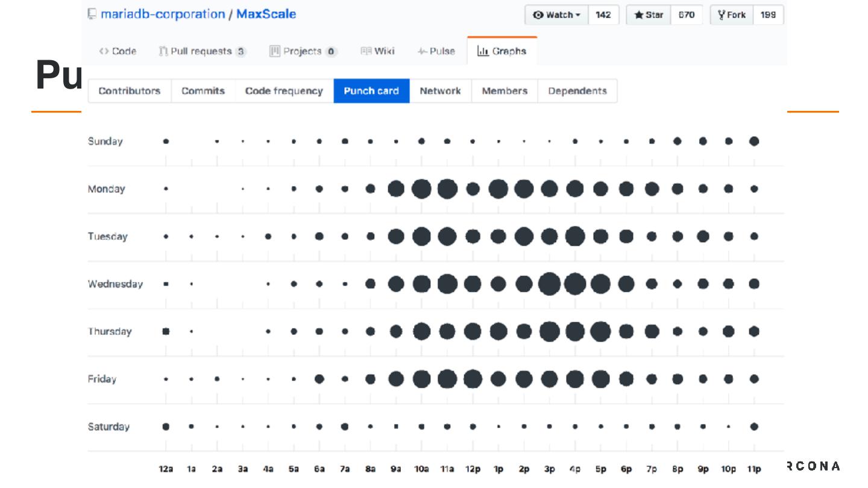Click the watchers count 142
The height and width of the screenshot is (488, 868).
[603, 15]
